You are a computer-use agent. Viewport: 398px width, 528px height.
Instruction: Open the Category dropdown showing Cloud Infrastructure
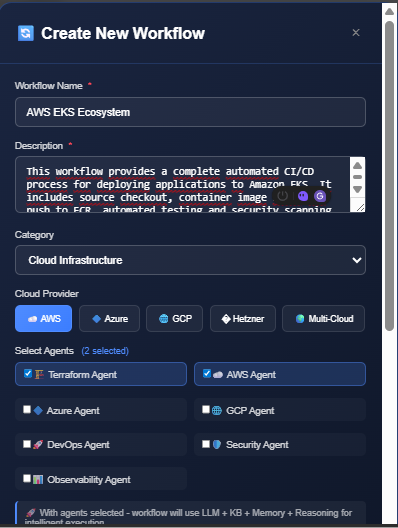[190, 260]
